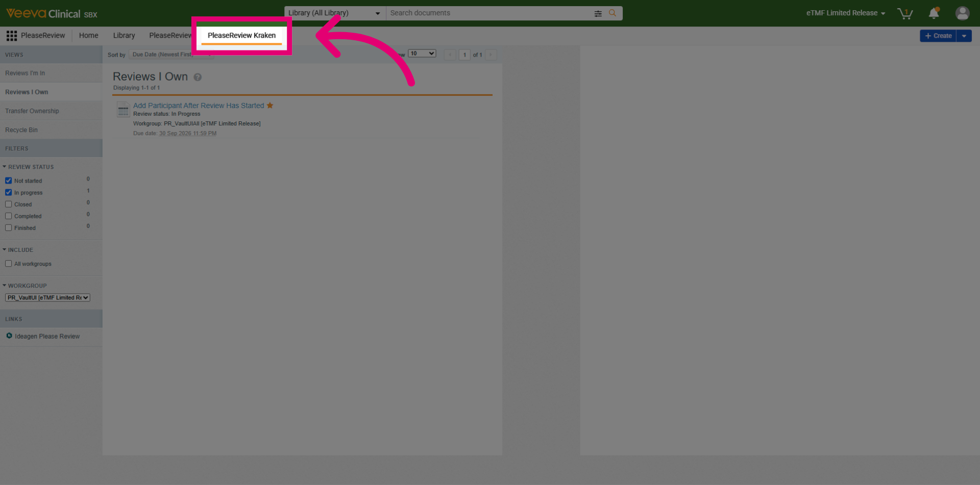Click the document icon of the review
980x485 pixels.
(123, 110)
